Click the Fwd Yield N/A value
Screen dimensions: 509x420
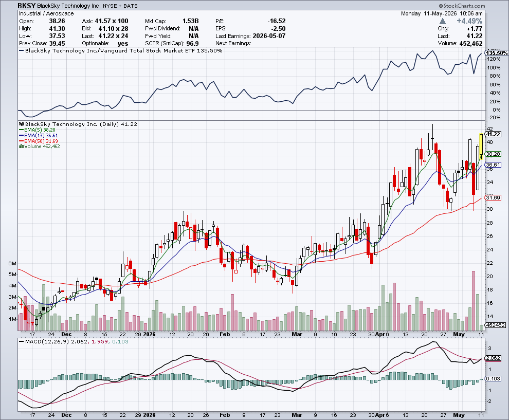[194, 36]
